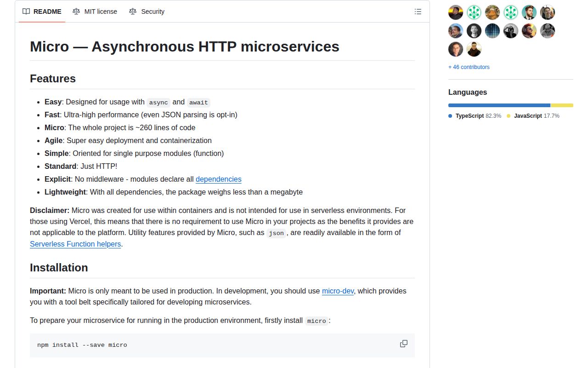Viewport: 588px width, 368px height.
Task: Click the 'json' inline code
Action: click(x=277, y=233)
